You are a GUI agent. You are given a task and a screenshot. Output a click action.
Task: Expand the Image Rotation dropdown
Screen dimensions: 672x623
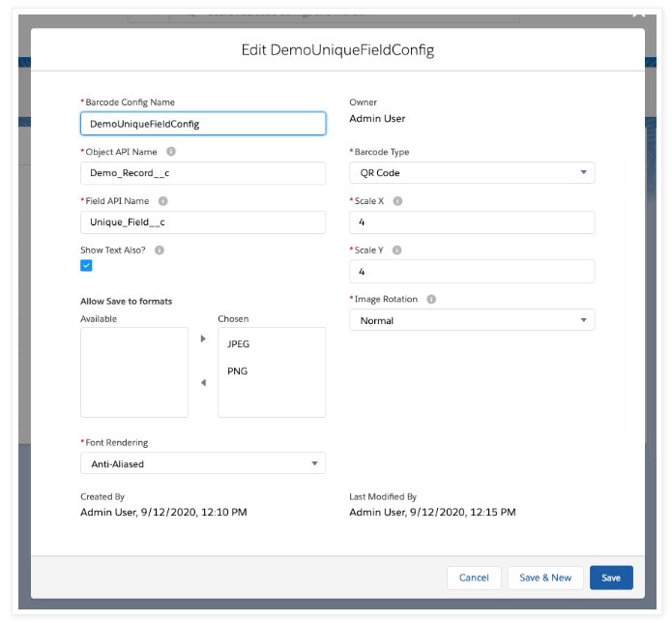pos(472,320)
